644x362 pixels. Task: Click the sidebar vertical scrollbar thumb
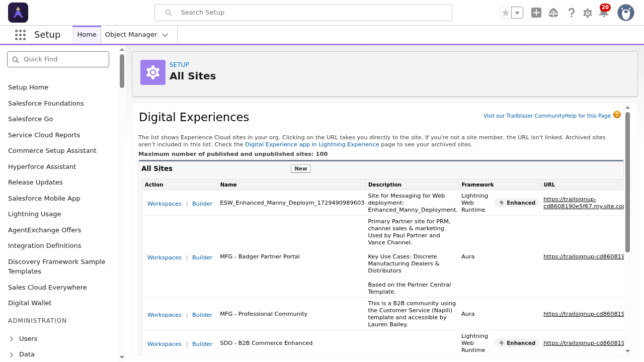(x=122, y=71)
